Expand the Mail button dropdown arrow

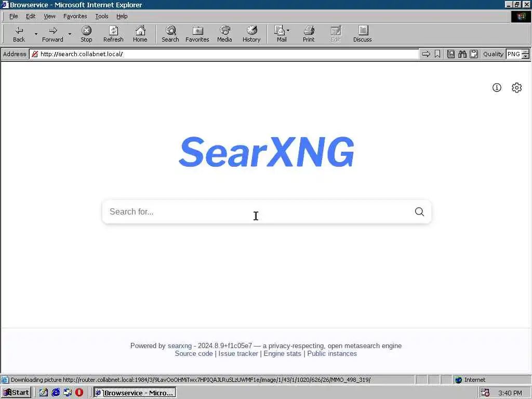(288, 31)
